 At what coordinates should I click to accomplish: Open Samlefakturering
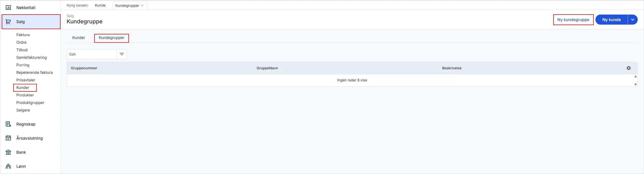tap(31, 57)
